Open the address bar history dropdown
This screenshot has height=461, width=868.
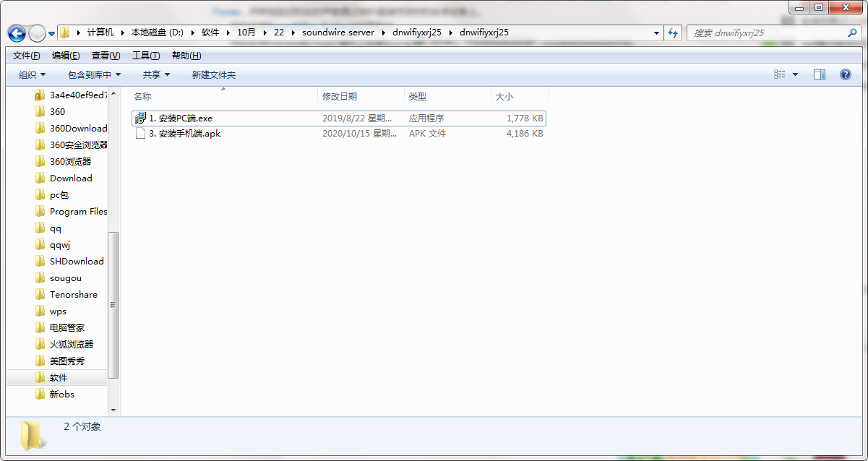(656, 33)
